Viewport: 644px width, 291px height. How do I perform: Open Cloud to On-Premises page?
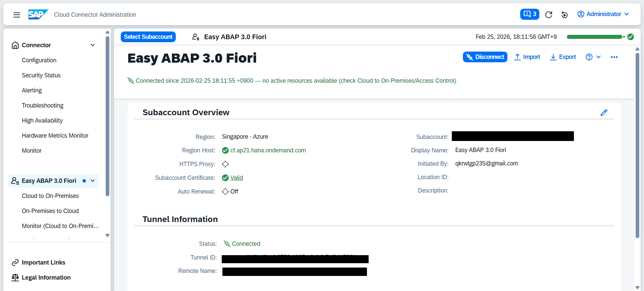(50, 196)
